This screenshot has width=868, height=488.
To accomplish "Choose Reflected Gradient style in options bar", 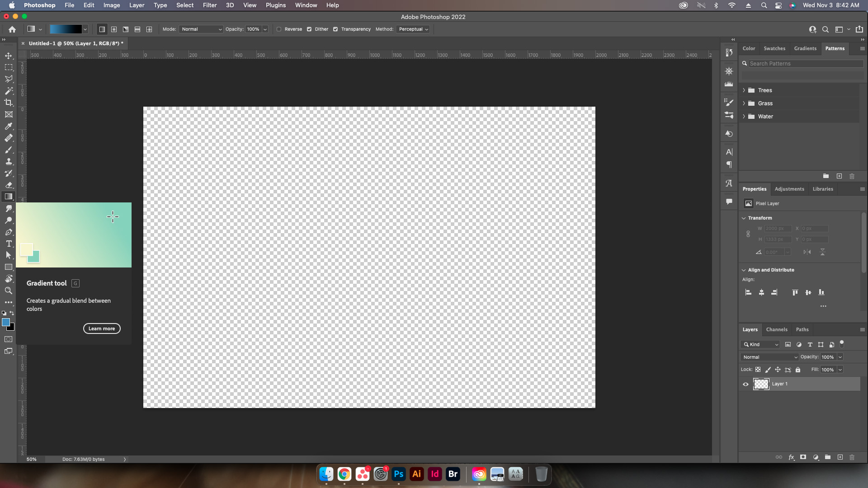I will (x=137, y=29).
